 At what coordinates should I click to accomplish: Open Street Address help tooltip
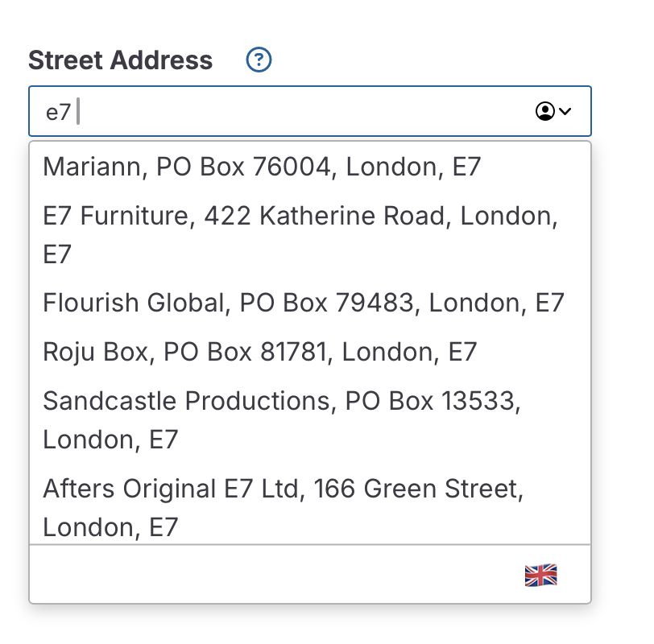[259, 60]
